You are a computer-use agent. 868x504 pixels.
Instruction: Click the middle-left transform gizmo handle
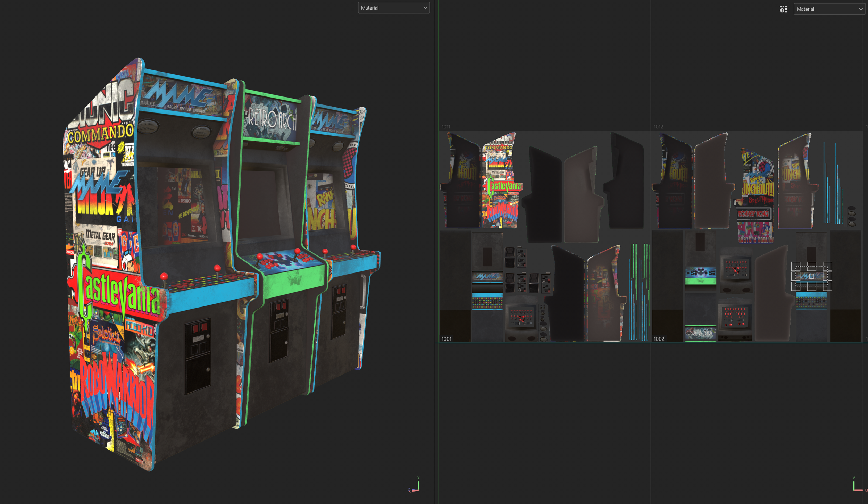[x=795, y=276]
